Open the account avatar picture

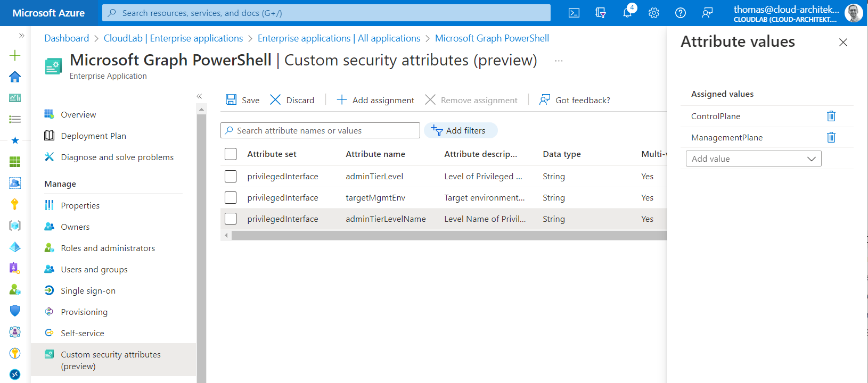854,13
